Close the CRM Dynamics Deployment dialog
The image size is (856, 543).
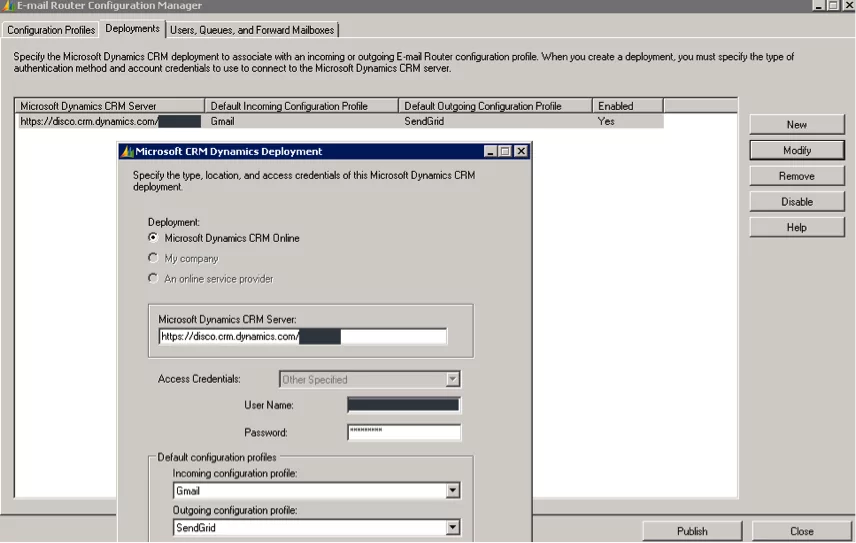click(x=521, y=151)
